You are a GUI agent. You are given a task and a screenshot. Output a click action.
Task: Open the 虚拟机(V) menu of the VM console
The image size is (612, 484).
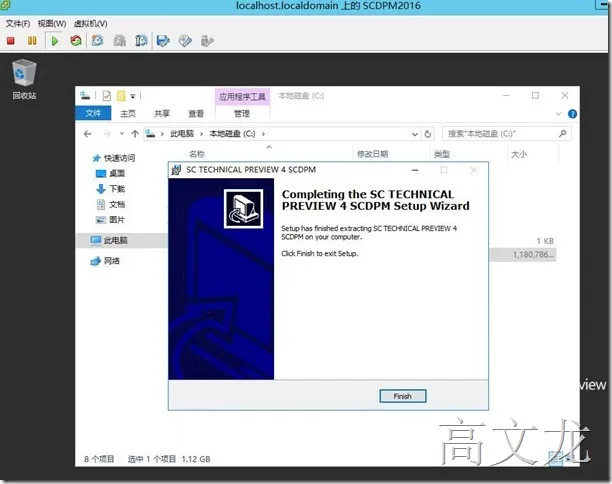point(91,24)
